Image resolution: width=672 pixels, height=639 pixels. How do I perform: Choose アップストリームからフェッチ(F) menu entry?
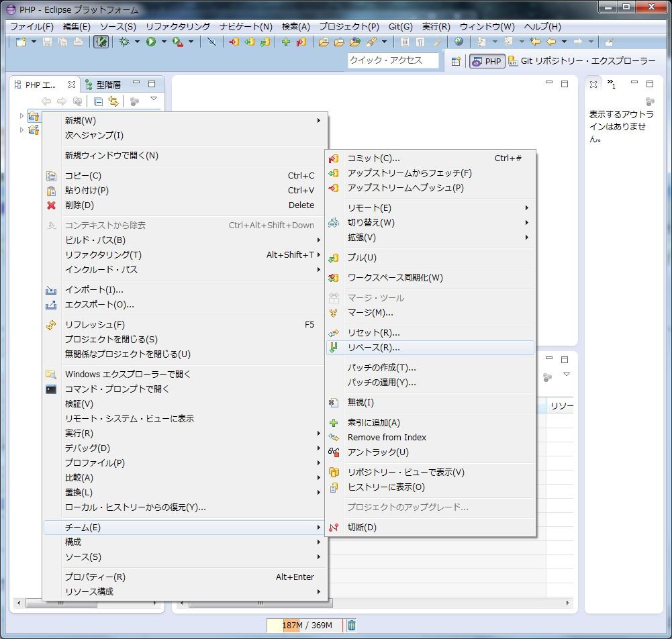430,173
